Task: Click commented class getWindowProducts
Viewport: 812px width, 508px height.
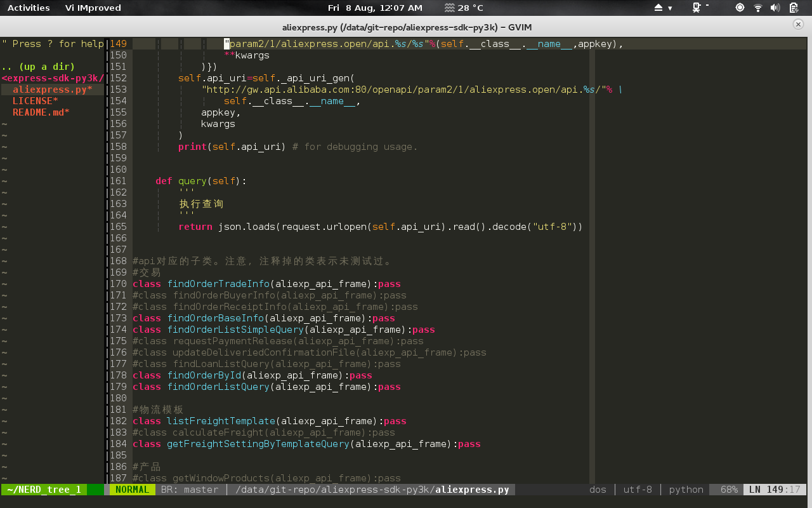Action: coord(266,478)
